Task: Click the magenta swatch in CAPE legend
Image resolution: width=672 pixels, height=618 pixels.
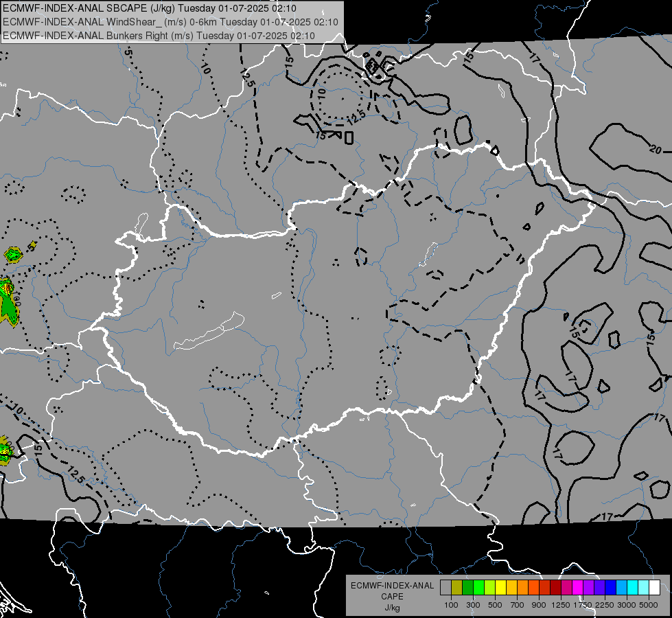Action: pyautogui.click(x=578, y=588)
